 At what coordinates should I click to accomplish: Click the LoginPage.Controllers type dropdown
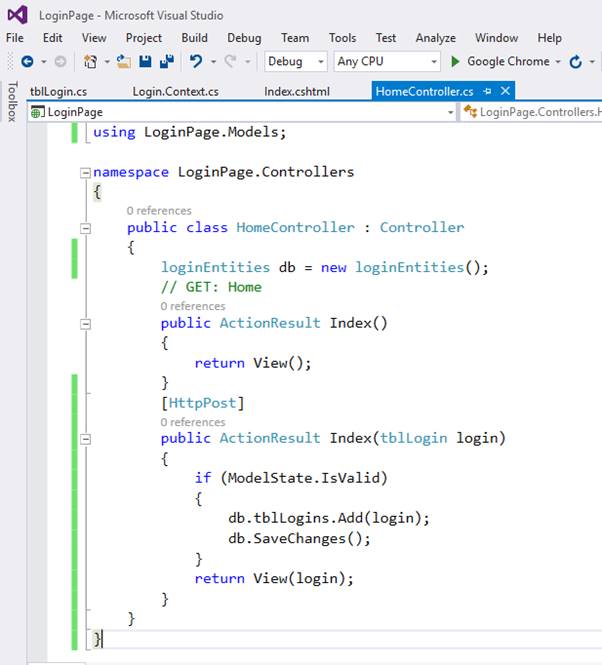pos(532,112)
